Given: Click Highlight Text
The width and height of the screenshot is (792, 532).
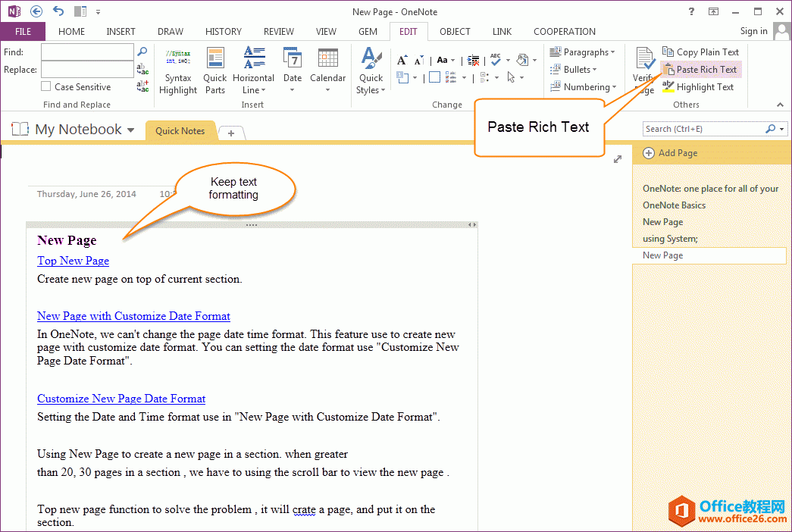Looking at the screenshot, I should [x=698, y=87].
